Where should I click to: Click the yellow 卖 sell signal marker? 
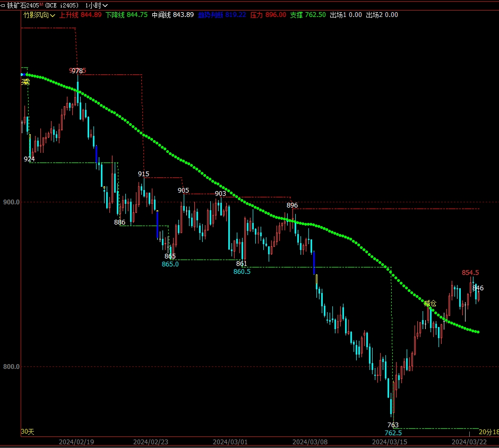[x=25, y=82]
